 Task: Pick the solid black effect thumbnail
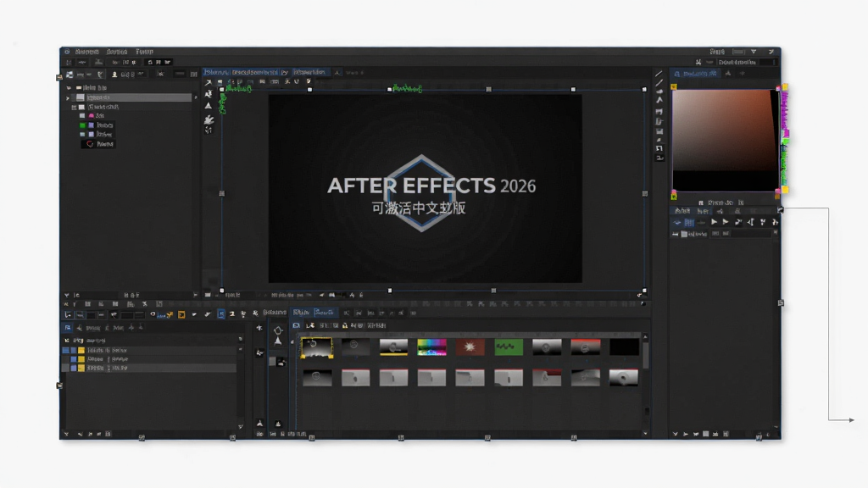tap(624, 347)
